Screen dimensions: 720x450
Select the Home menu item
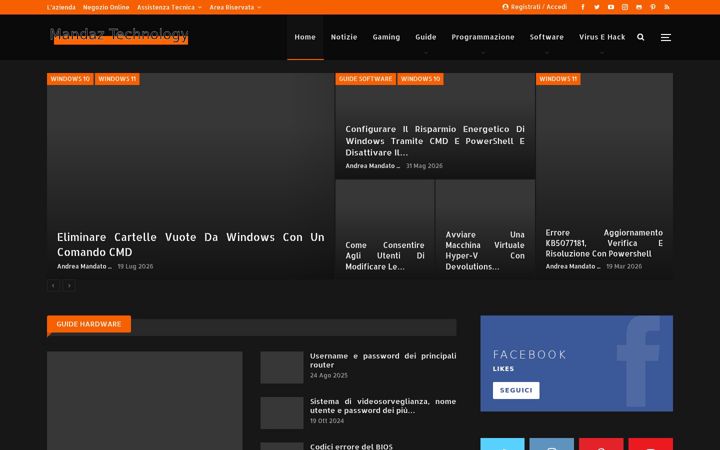click(x=305, y=37)
